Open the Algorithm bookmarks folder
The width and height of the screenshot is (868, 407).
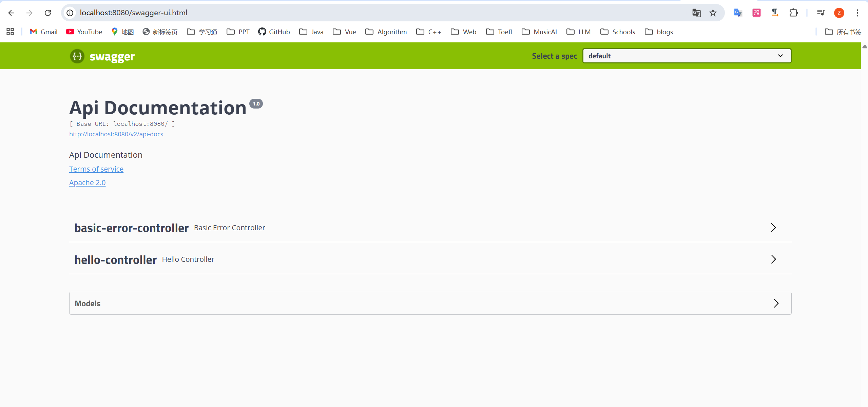[386, 32]
